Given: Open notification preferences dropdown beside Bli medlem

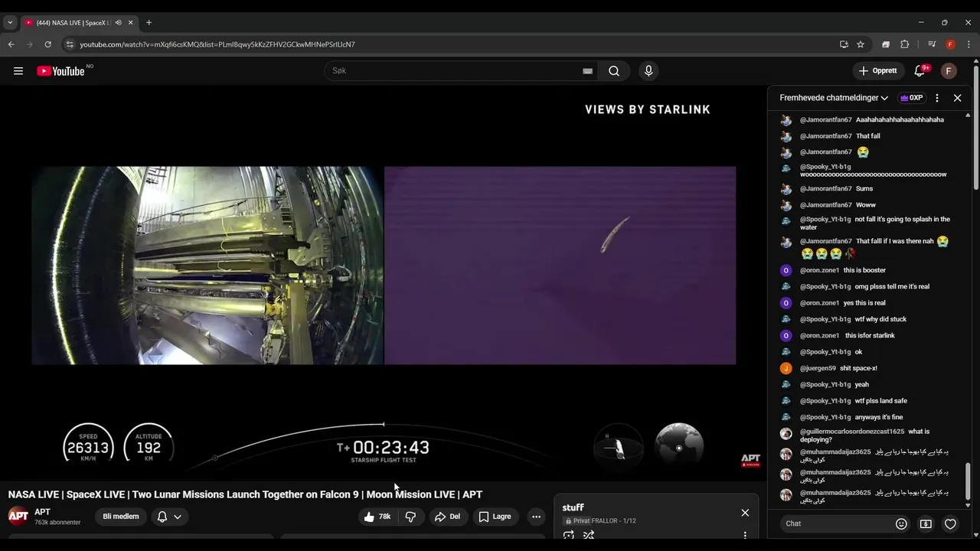Looking at the screenshot, I should tap(170, 517).
